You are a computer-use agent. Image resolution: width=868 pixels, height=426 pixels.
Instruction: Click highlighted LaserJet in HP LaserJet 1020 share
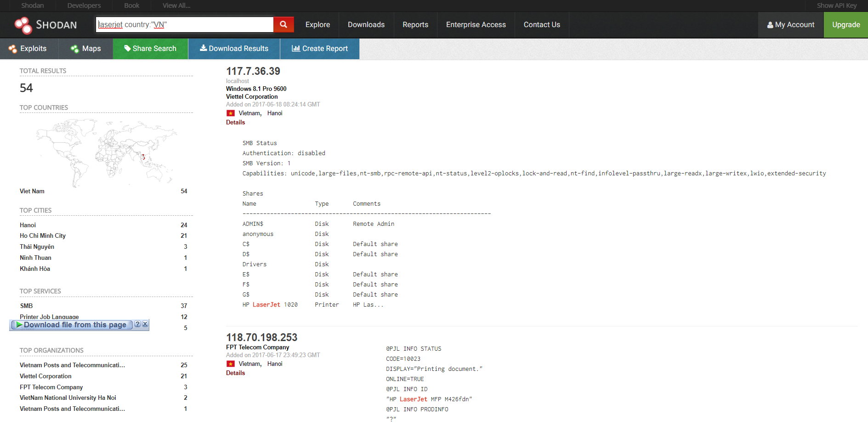266,304
